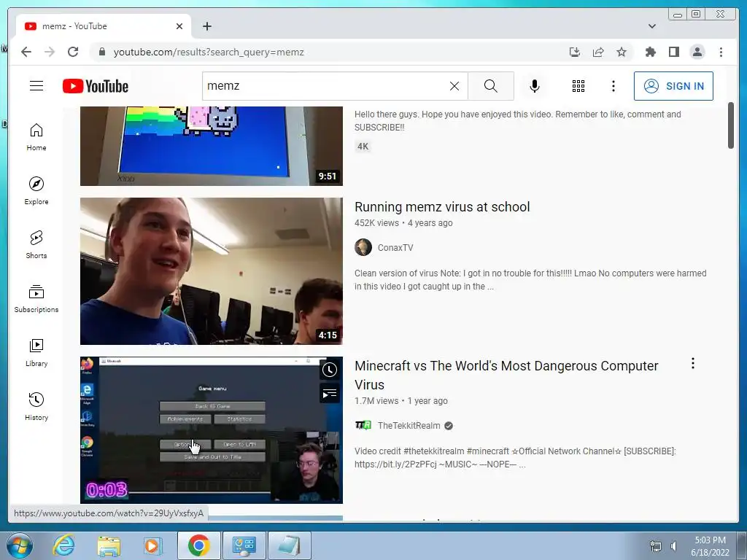The width and height of the screenshot is (747, 560).
Task: Open action menu for Minecraft video
Action: (693, 363)
